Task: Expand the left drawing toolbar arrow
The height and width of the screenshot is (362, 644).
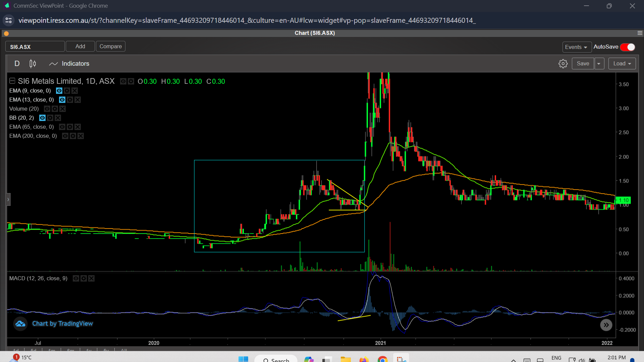Action: point(8,199)
